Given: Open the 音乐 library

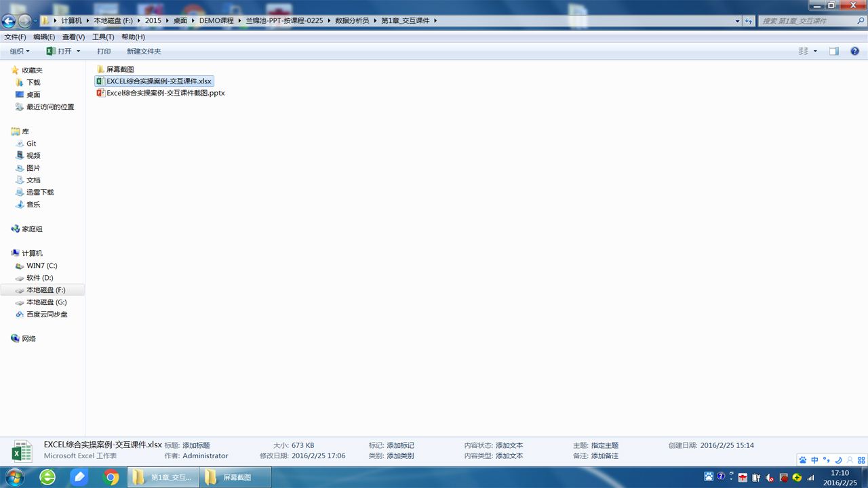Looking at the screenshot, I should click(33, 205).
